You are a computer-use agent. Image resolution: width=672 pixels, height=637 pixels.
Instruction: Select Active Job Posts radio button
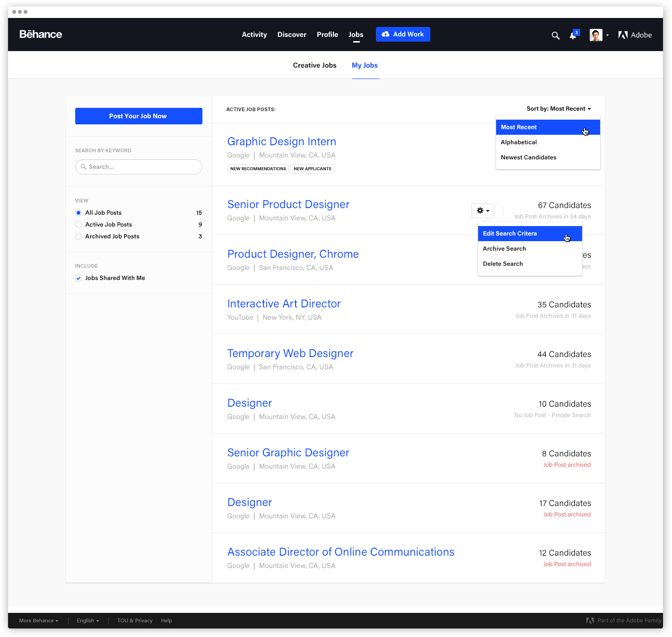79,225
